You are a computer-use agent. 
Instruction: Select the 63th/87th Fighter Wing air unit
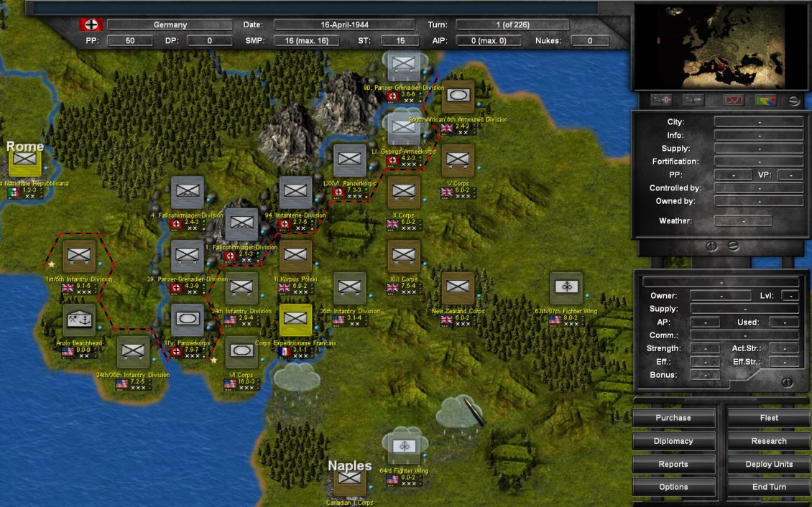point(566,288)
